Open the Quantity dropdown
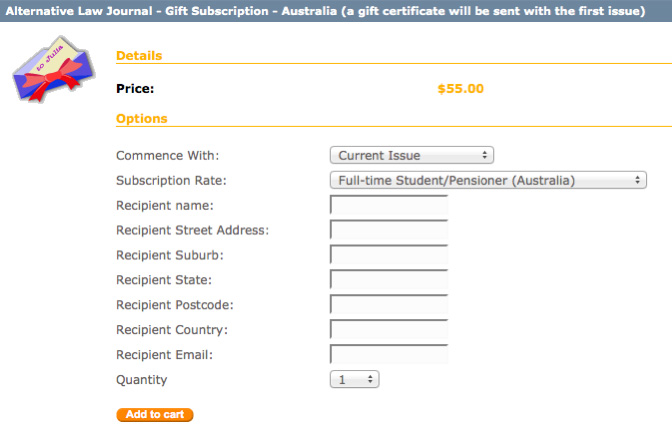 354,380
